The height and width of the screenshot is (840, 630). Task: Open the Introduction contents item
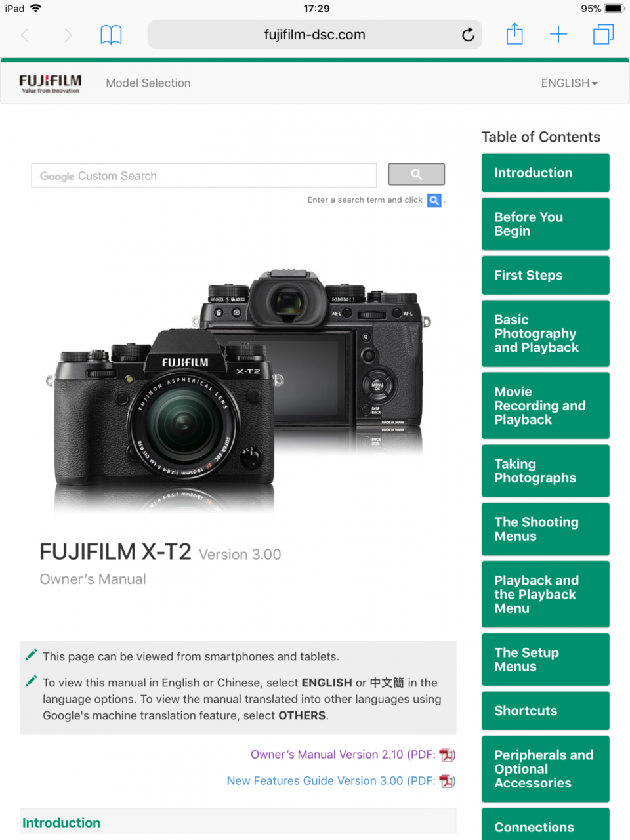545,173
